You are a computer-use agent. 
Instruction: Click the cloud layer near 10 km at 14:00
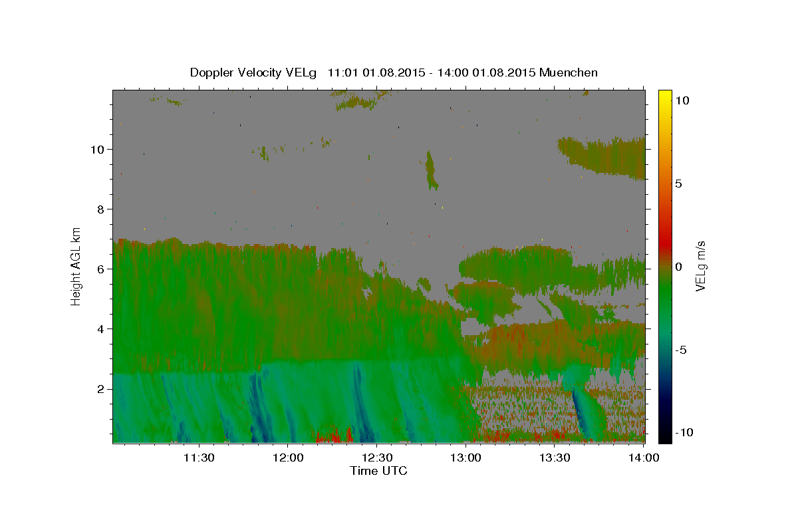tap(608, 158)
